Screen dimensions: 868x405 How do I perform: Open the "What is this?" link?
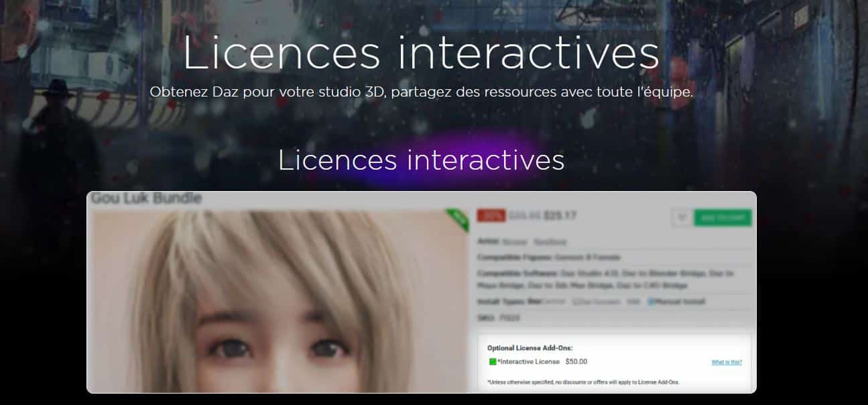point(728,361)
